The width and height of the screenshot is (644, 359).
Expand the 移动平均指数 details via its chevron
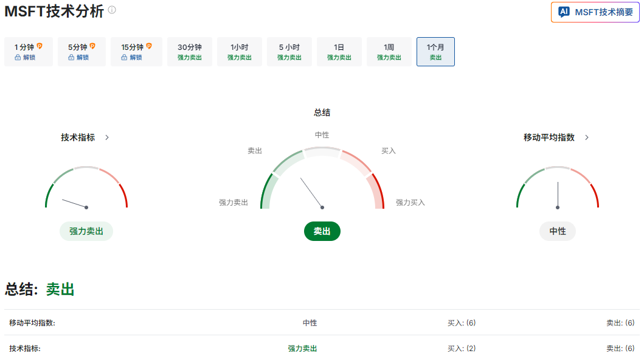click(x=586, y=138)
